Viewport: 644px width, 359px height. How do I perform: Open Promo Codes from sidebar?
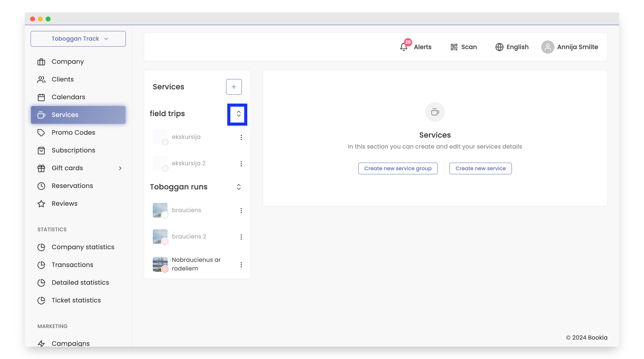tap(73, 132)
